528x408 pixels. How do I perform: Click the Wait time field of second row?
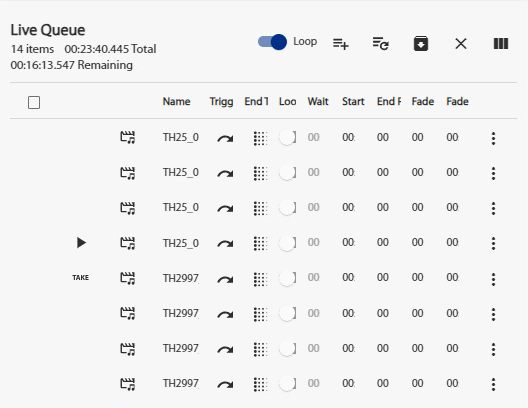314,172
